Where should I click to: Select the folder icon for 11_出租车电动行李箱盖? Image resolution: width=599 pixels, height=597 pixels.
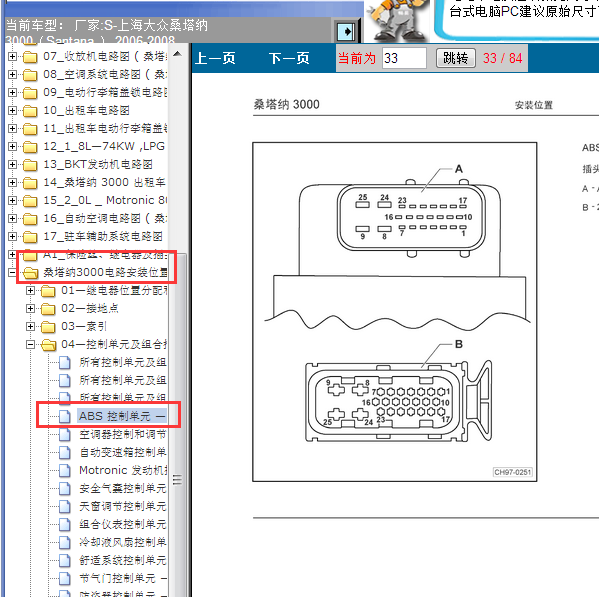(30, 129)
